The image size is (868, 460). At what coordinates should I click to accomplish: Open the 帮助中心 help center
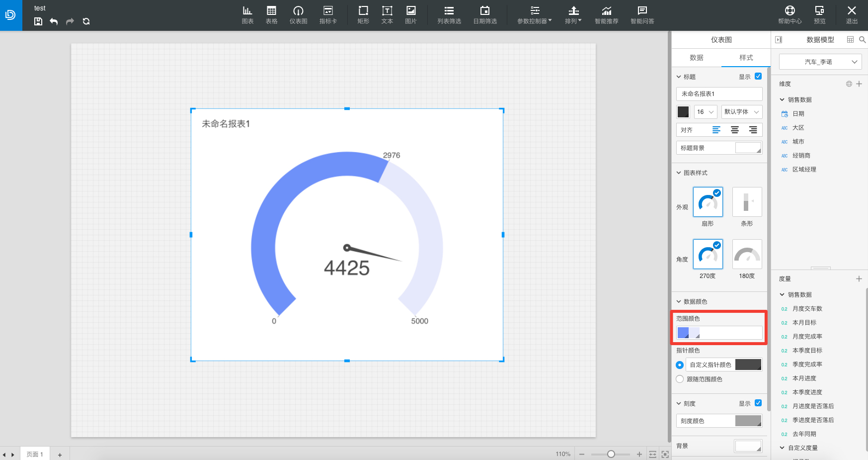pyautogui.click(x=789, y=15)
